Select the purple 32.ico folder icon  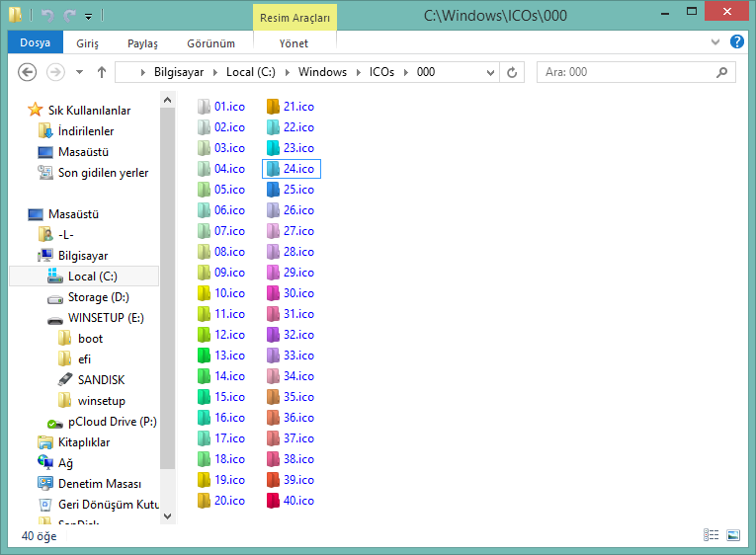(x=273, y=335)
